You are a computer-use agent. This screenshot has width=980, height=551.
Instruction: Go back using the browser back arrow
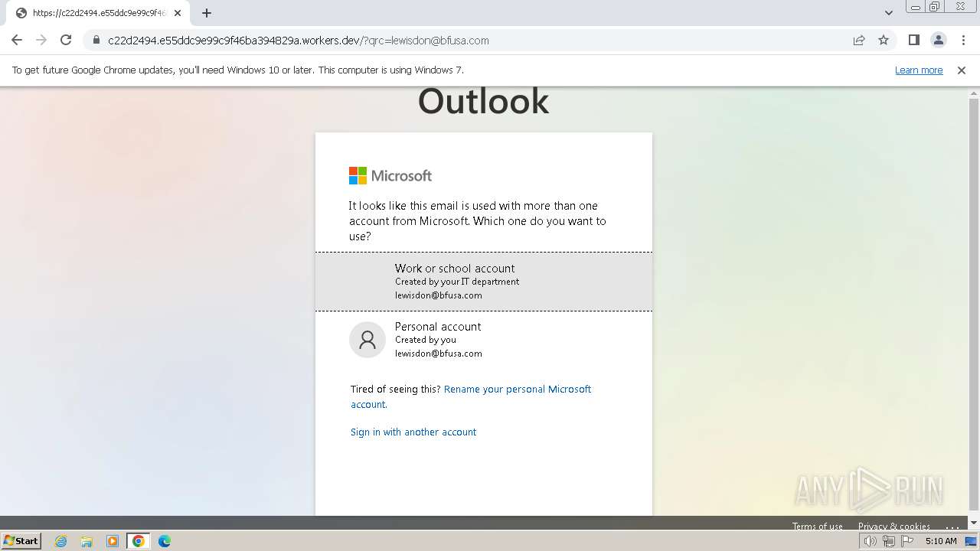pyautogui.click(x=17, y=41)
